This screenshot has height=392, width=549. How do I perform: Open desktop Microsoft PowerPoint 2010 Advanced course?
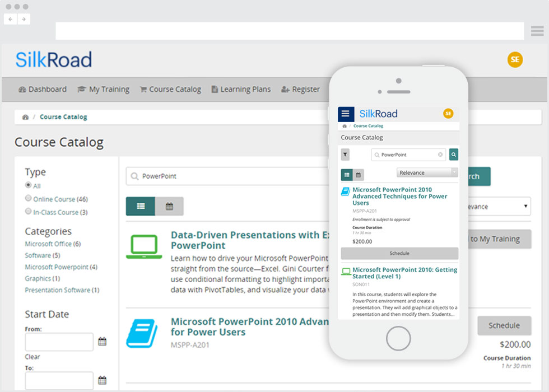click(250, 326)
